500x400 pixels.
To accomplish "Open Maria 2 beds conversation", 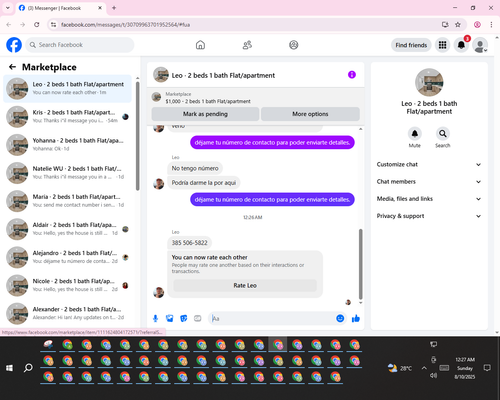I will pyautogui.click(x=67, y=201).
